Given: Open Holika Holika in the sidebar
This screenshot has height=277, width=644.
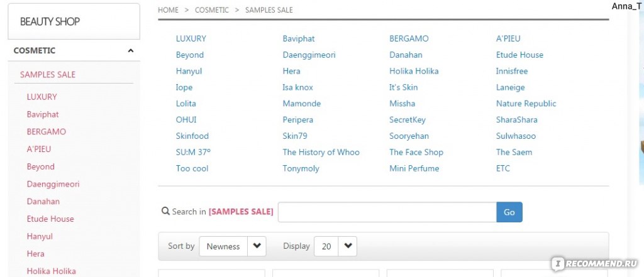Looking at the screenshot, I should (52, 271).
